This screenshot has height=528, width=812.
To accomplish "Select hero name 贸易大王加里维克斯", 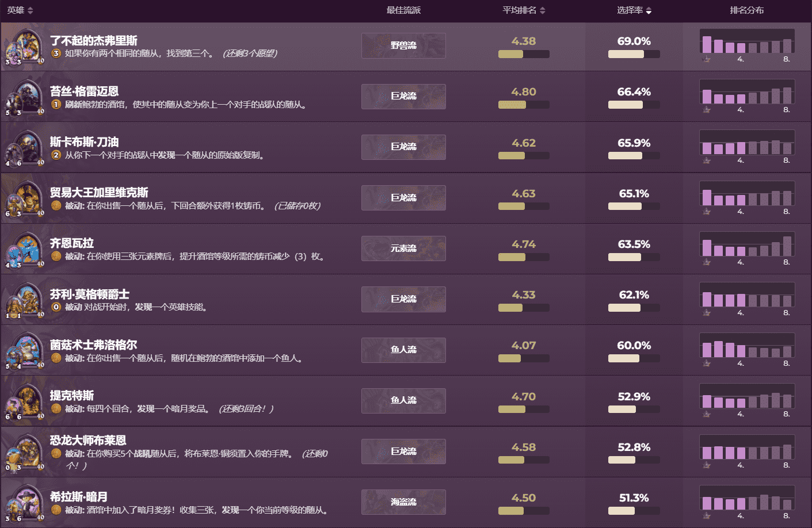I will coord(99,193).
